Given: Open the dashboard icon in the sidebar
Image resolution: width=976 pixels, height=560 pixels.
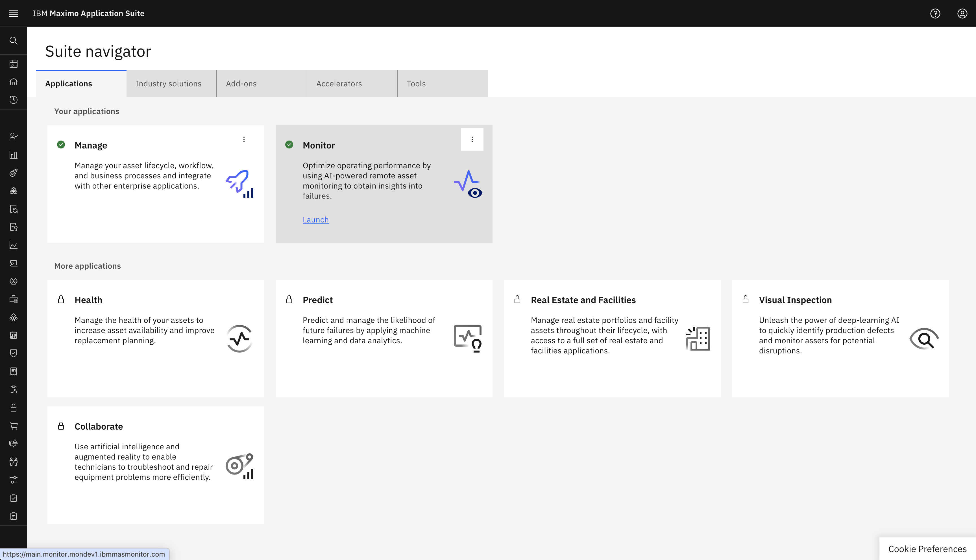Looking at the screenshot, I should click(14, 64).
